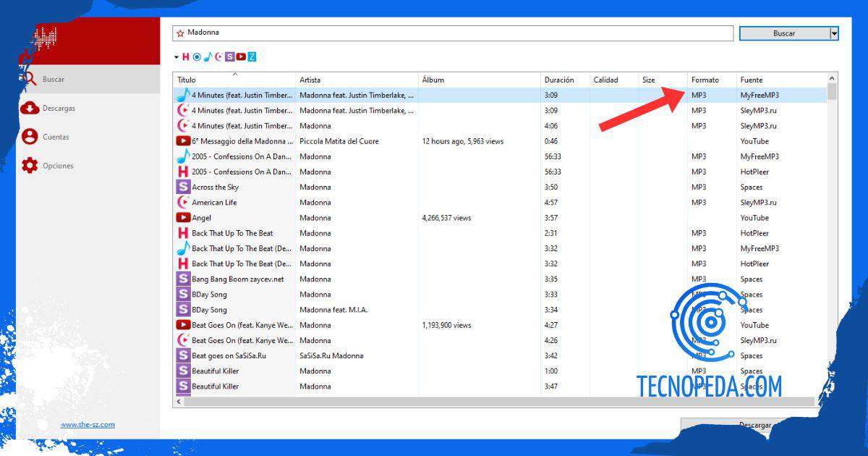The height and width of the screenshot is (456, 868).
Task: Click the YouTube source cell in the Angel row
Action: pos(754,218)
